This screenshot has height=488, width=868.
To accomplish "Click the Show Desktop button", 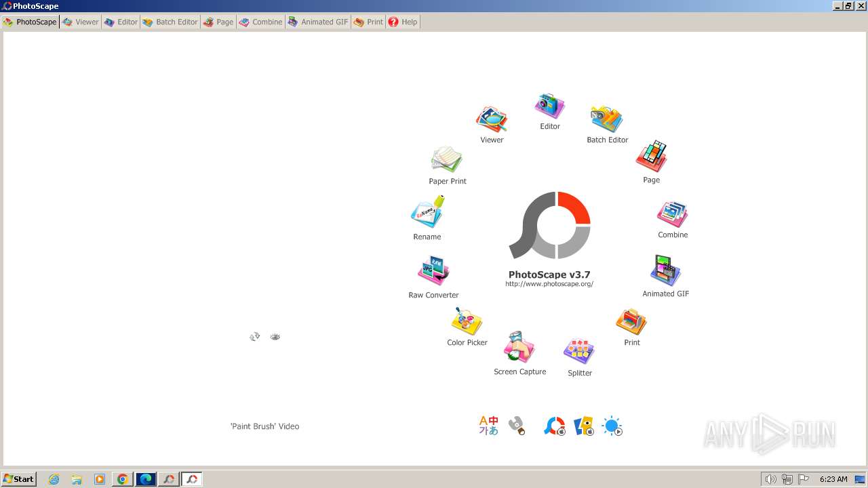I will [861, 479].
